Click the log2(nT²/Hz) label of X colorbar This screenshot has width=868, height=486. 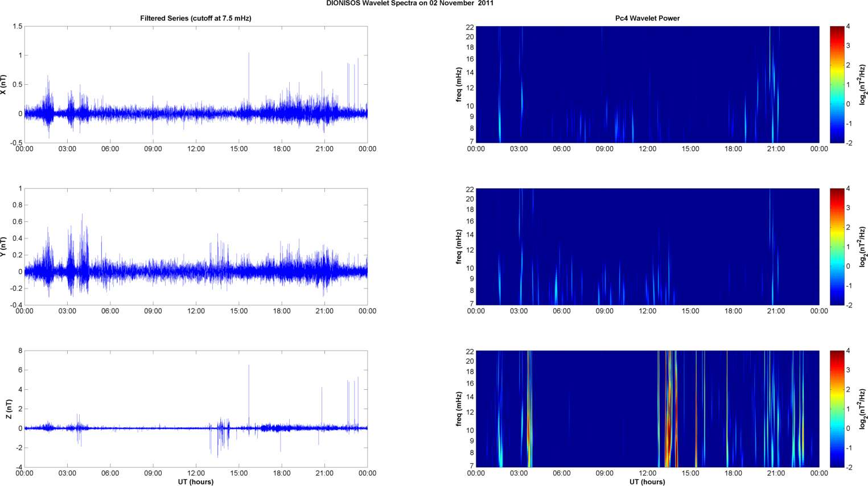click(x=863, y=85)
